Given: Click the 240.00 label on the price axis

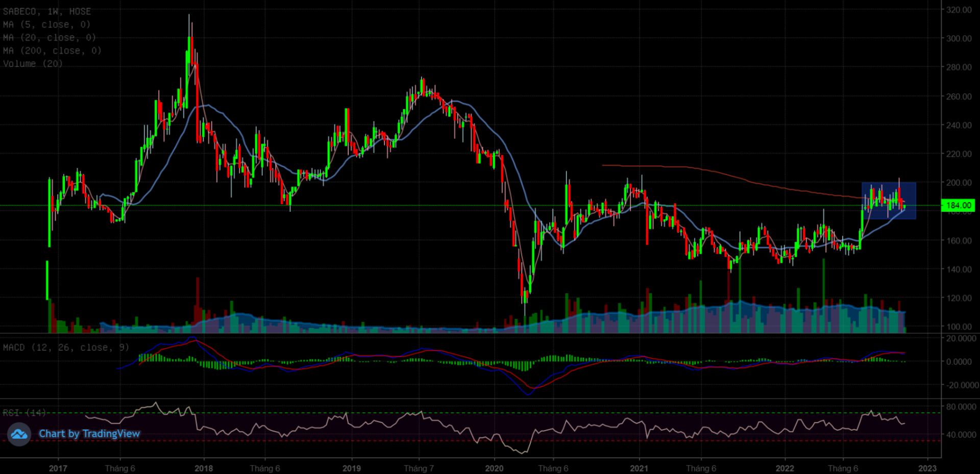Looking at the screenshot, I should tap(959, 125).
